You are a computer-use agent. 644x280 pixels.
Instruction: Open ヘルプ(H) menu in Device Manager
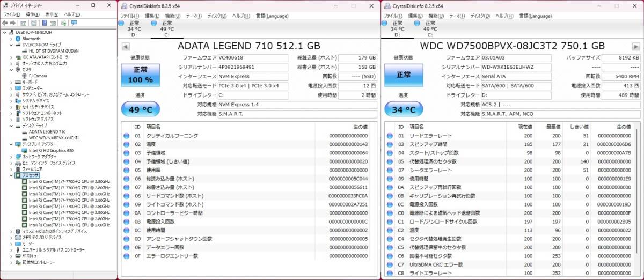point(72,14)
